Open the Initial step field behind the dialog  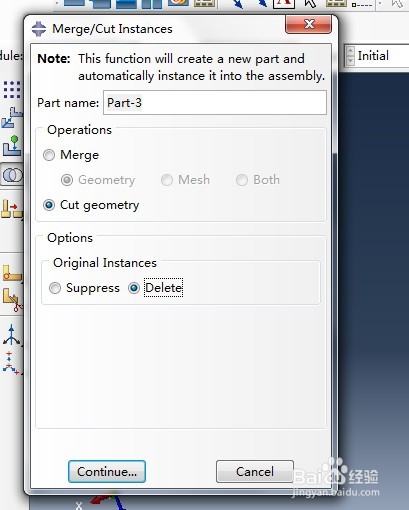point(383,56)
